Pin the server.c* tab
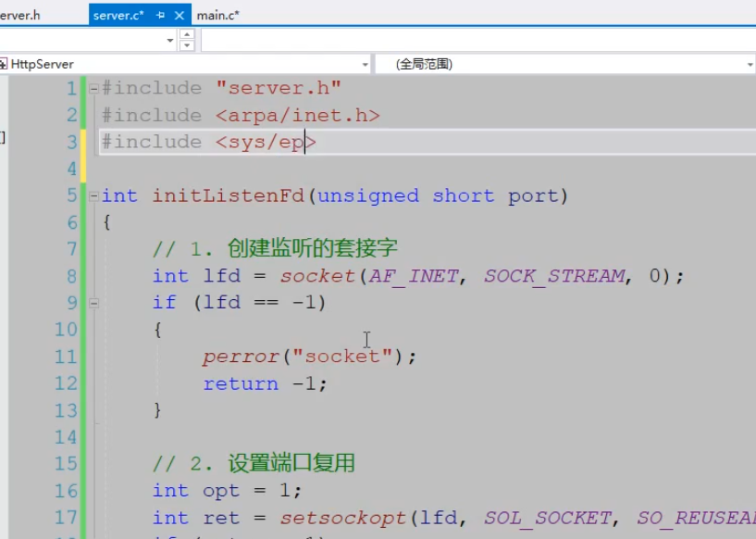 point(161,16)
